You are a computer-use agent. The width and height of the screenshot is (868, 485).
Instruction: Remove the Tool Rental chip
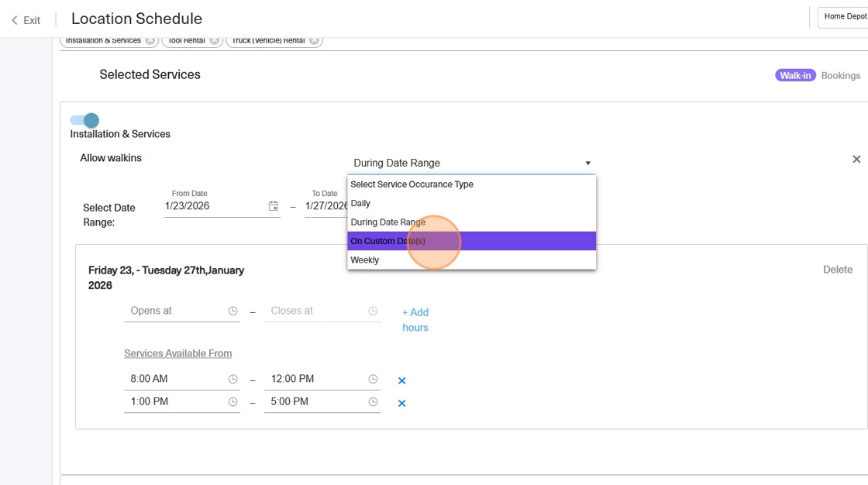(x=215, y=41)
